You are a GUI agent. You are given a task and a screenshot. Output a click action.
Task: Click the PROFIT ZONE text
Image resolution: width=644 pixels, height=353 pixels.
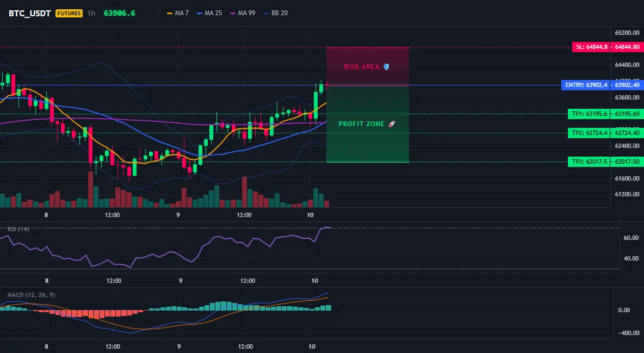(361, 123)
